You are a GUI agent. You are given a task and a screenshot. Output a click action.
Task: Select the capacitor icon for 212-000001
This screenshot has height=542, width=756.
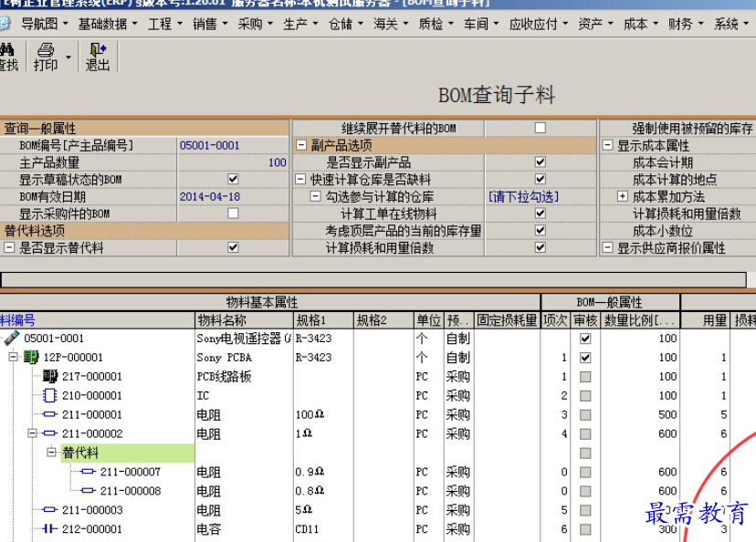click(x=50, y=528)
